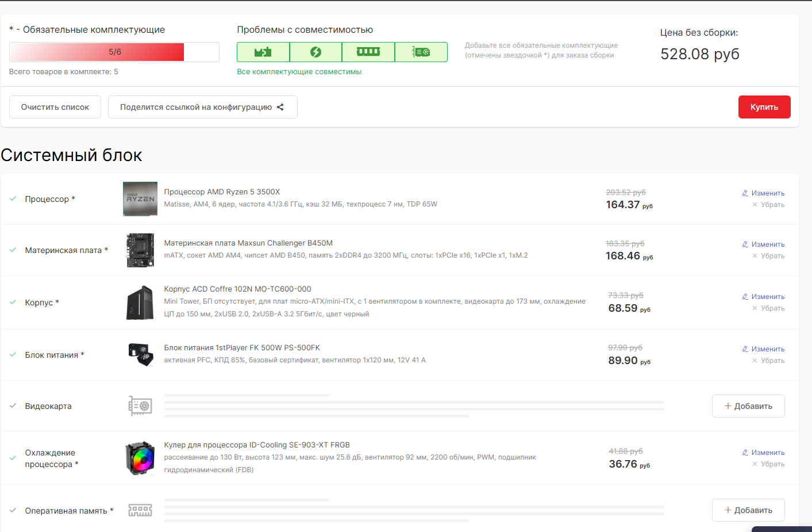
Task: Click the remove X icon for ID-Cooling cooler
Action: (x=755, y=464)
